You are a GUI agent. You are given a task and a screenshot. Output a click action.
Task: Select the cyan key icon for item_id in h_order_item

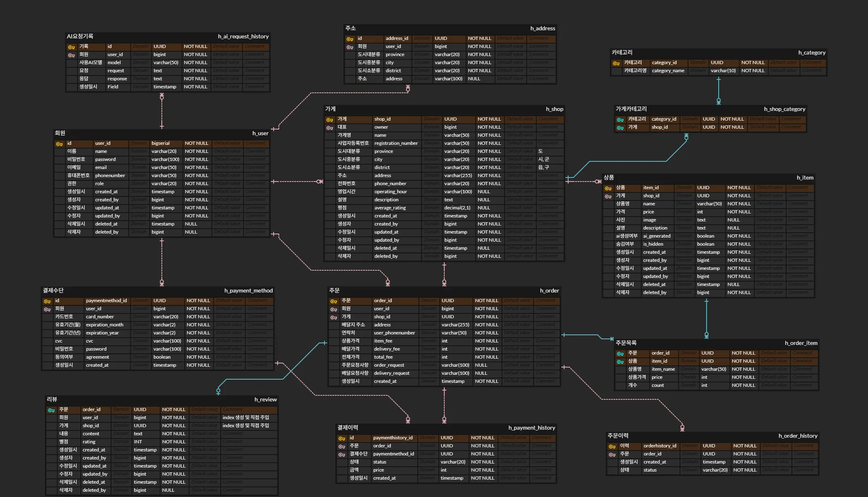coord(620,361)
